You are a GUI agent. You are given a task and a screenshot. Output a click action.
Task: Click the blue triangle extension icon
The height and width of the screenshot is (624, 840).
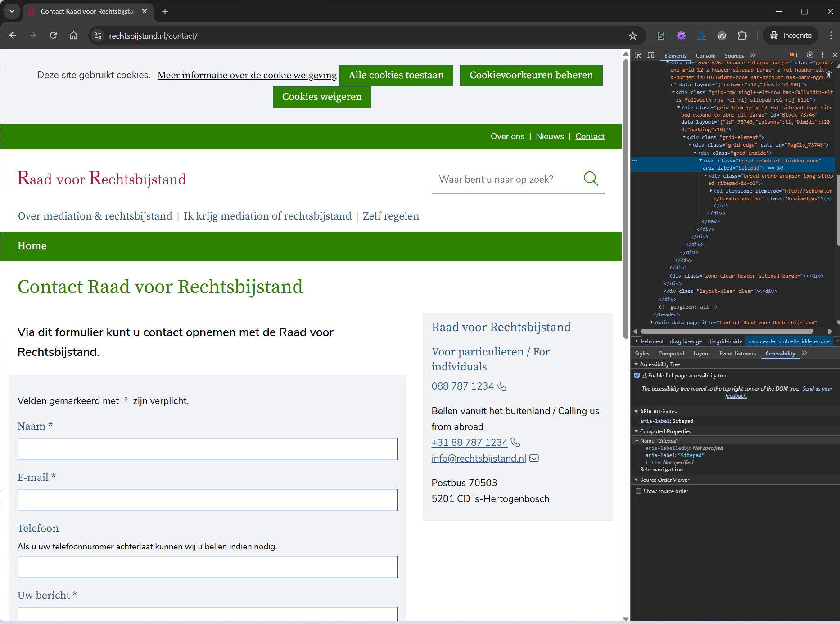pos(701,36)
